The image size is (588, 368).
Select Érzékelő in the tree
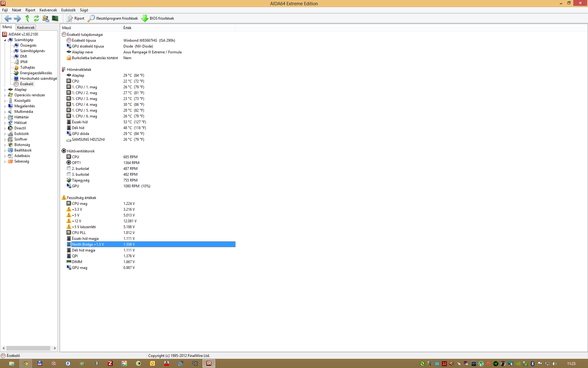(x=27, y=84)
